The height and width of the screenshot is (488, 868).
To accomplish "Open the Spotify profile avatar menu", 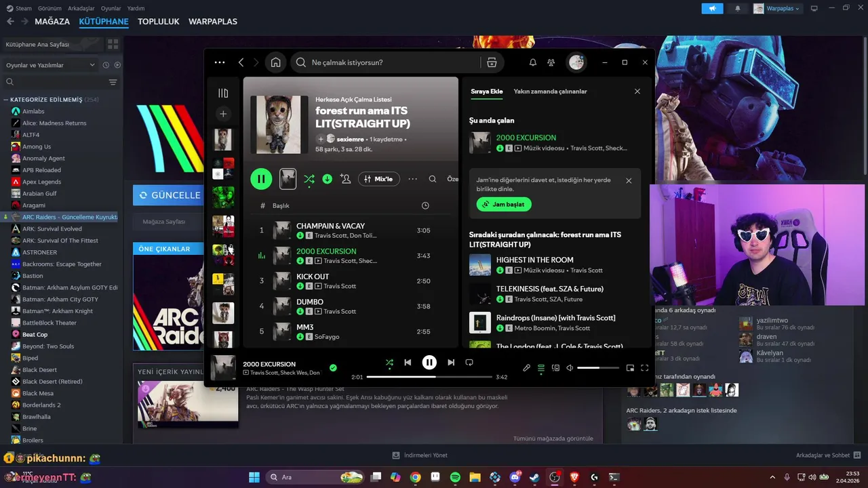I will coord(576,62).
